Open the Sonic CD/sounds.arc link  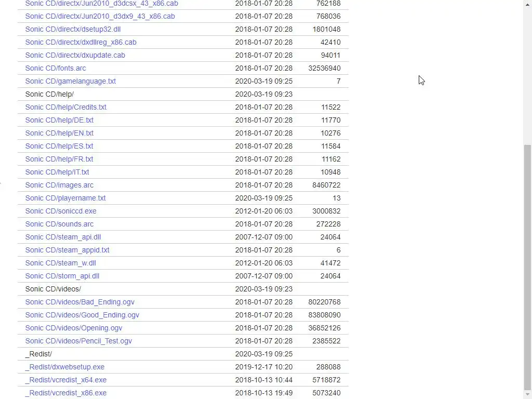pos(59,224)
